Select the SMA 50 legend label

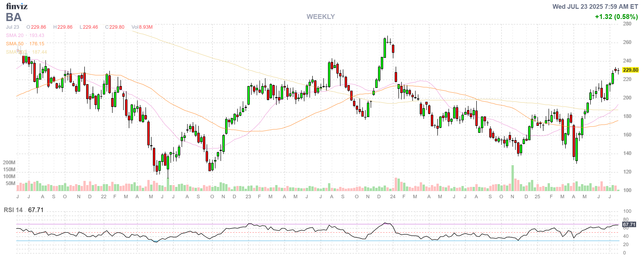pos(15,44)
